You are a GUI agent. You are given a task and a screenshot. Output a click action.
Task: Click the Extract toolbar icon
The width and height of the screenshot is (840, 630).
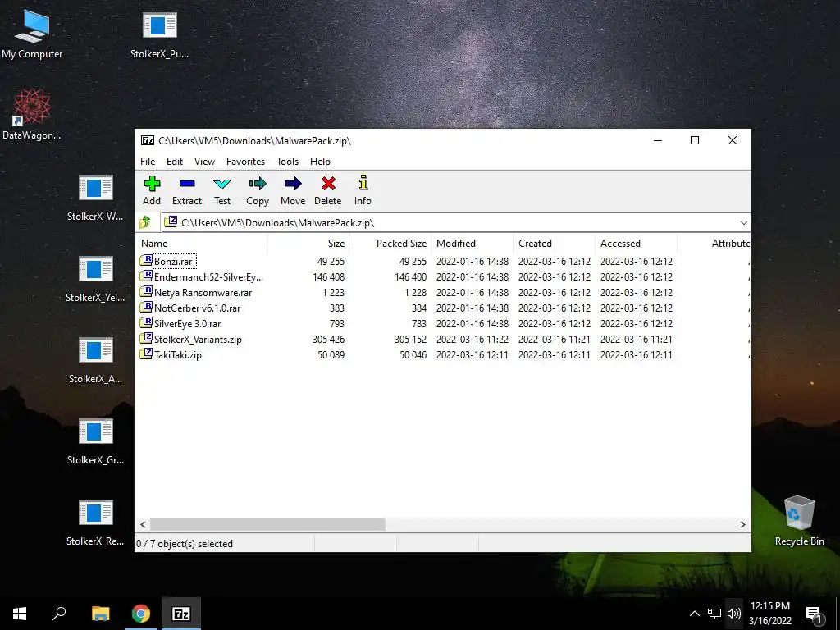[186, 190]
